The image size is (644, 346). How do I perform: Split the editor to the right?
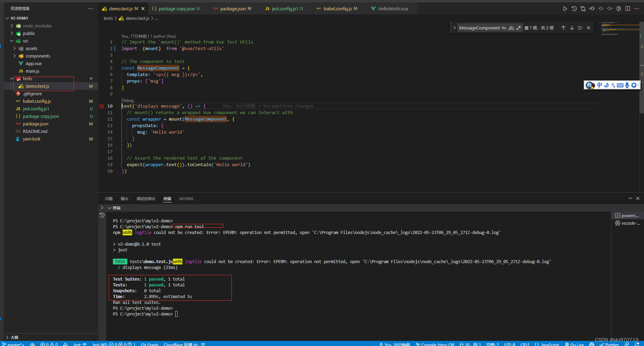click(x=628, y=9)
